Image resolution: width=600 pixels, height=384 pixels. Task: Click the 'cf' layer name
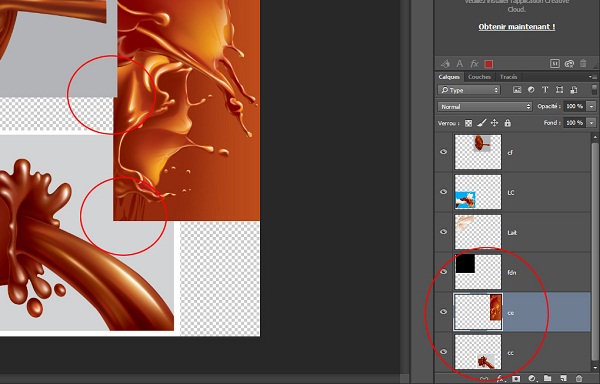[x=510, y=153]
